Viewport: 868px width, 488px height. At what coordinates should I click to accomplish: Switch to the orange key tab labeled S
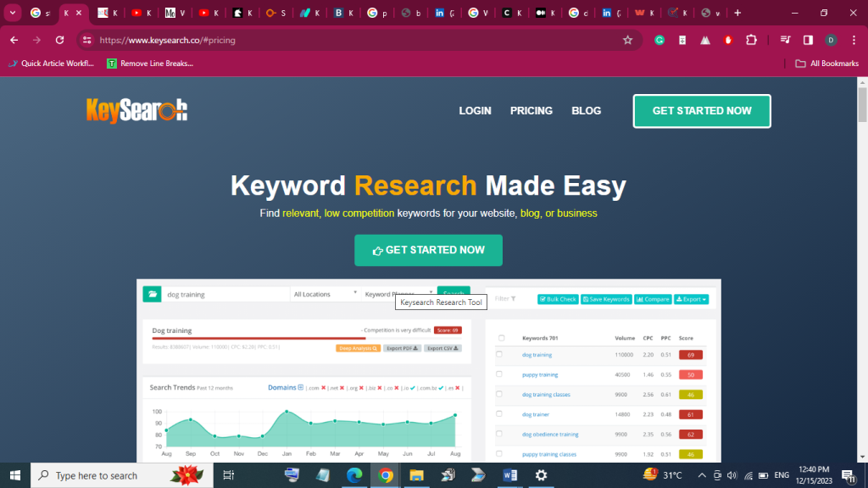(275, 13)
